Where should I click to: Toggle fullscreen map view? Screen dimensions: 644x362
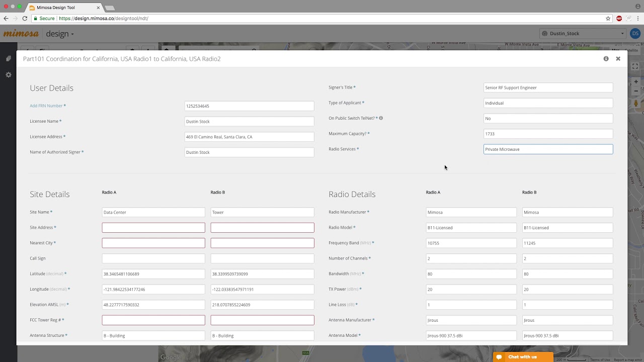pos(635,66)
